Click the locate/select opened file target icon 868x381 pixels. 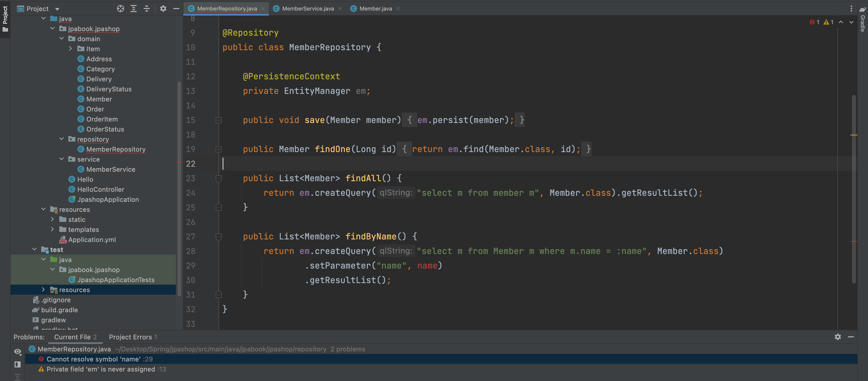(x=120, y=9)
